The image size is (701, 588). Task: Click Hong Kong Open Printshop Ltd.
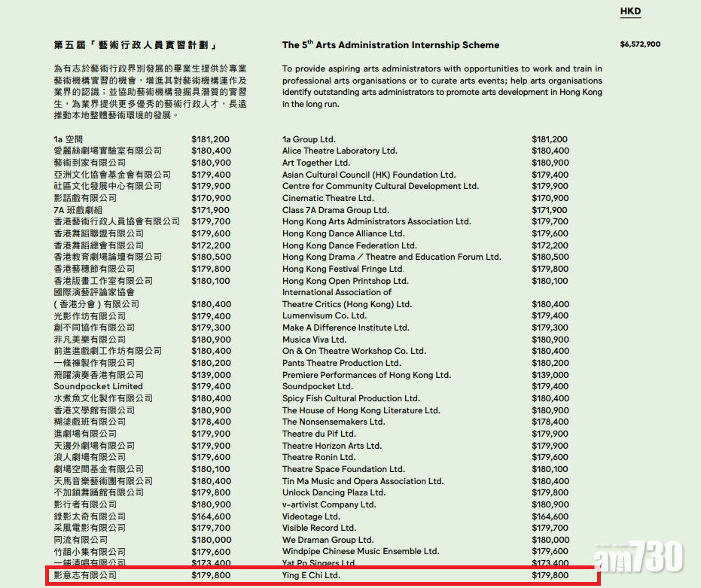click(x=345, y=281)
